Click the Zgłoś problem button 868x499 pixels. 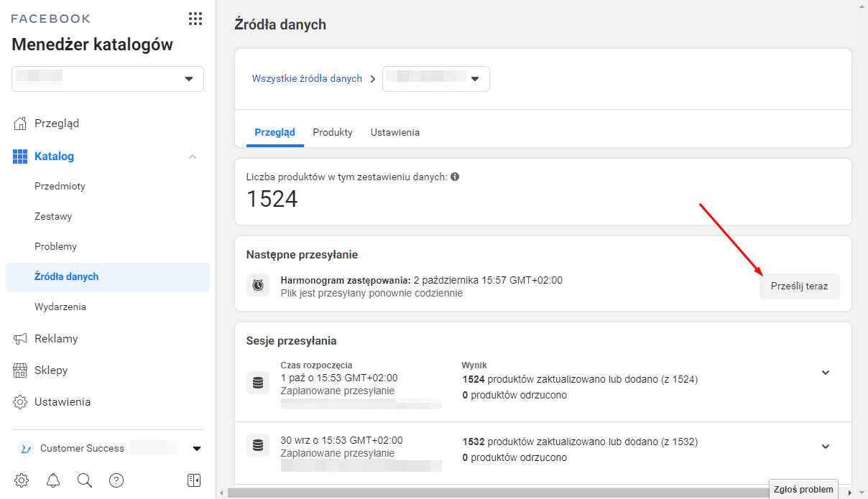(803, 490)
